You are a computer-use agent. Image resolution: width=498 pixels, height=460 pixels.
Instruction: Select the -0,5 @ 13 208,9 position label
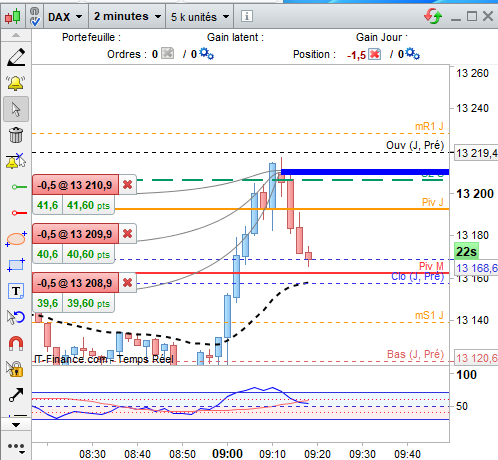(75, 283)
